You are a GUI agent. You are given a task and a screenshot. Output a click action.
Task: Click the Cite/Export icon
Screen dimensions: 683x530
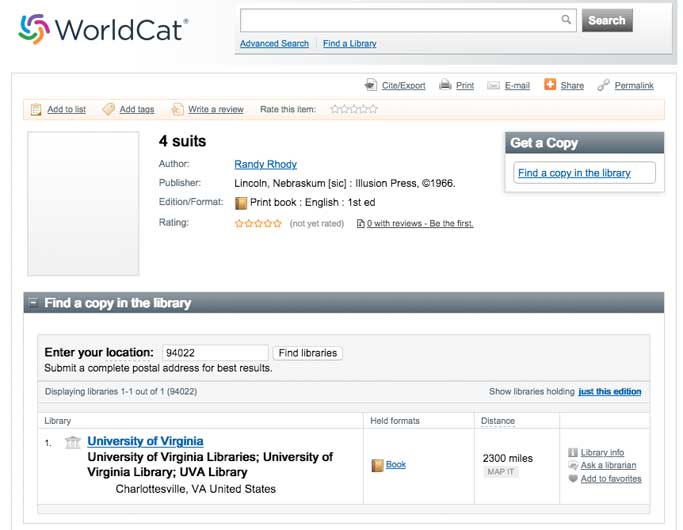point(371,84)
